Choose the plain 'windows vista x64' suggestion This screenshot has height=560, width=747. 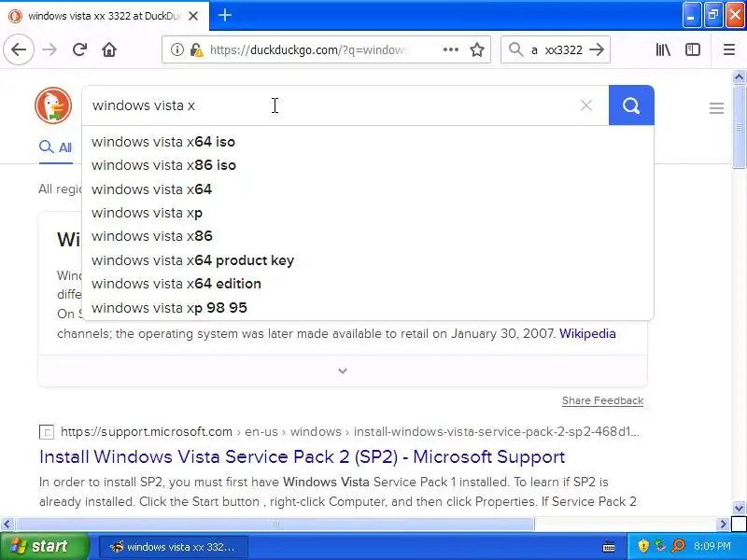coord(368,189)
